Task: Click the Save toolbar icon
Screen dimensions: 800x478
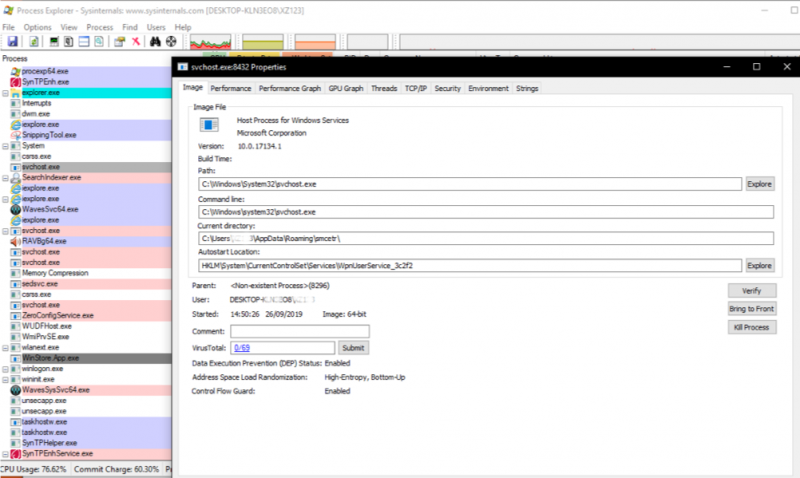Action: (12, 41)
